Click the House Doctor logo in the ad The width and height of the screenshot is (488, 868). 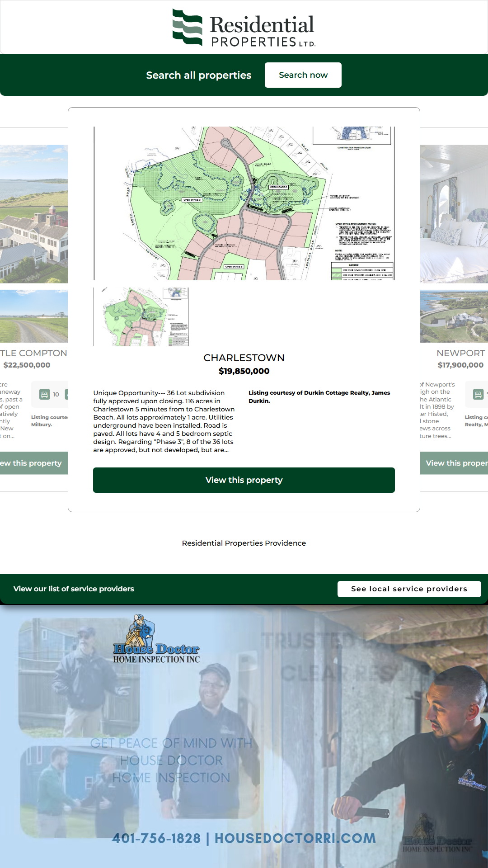(x=156, y=640)
